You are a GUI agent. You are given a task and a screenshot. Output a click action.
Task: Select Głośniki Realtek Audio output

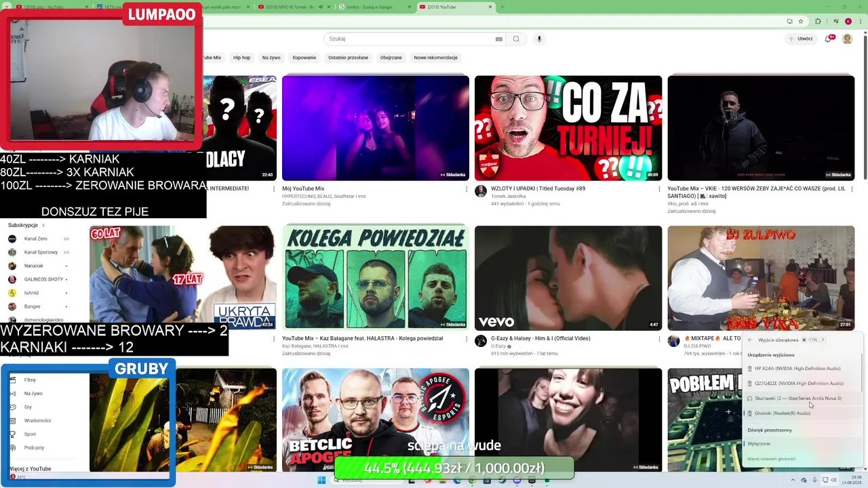(x=802, y=413)
